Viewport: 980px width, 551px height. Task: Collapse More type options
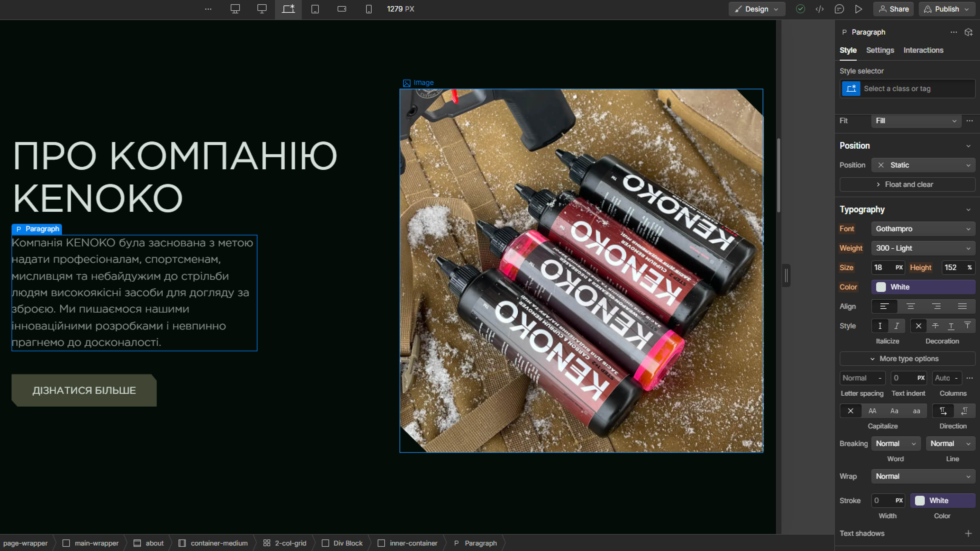click(x=907, y=359)
